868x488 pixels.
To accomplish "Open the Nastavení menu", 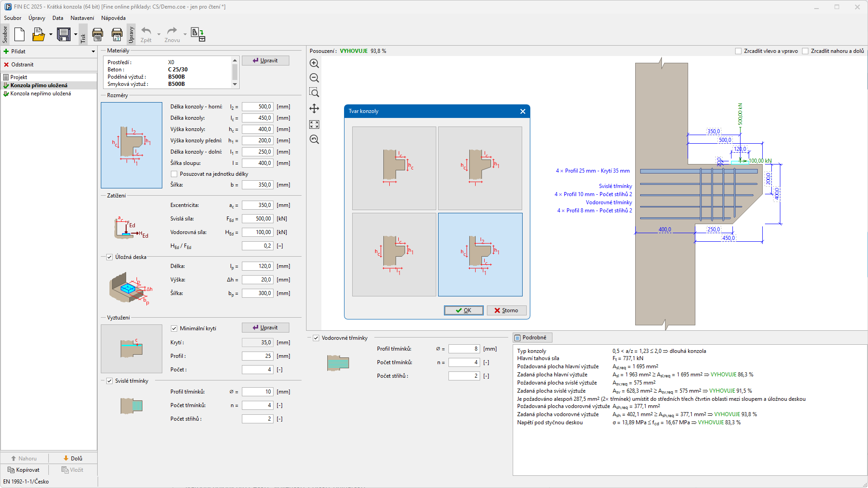I will coord(82,18).
